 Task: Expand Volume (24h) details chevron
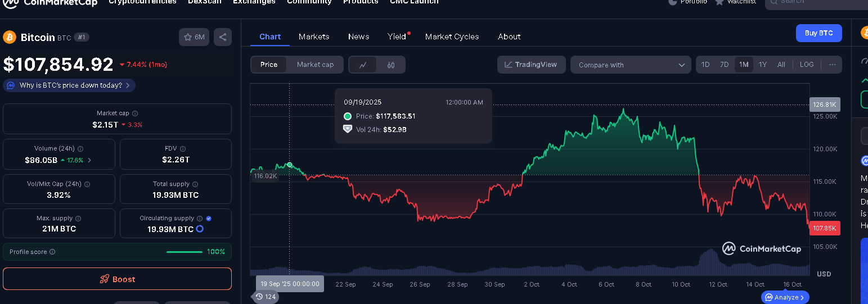click(89, 160)
